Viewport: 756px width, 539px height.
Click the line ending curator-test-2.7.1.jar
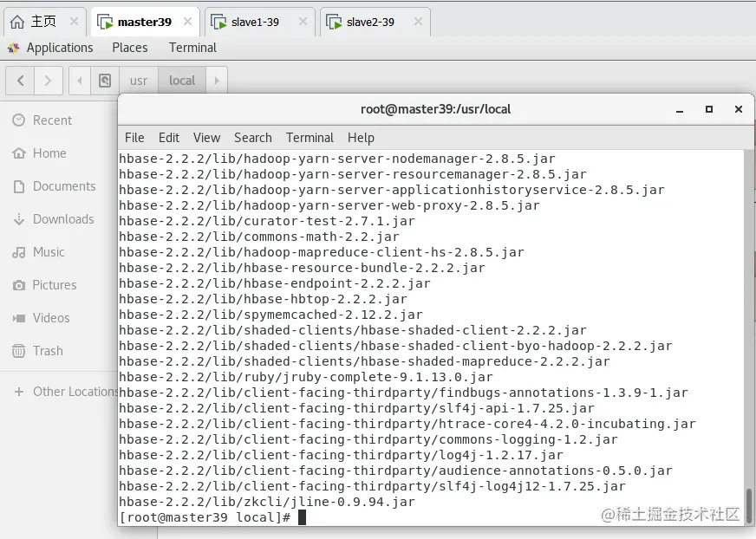(267, 221)
